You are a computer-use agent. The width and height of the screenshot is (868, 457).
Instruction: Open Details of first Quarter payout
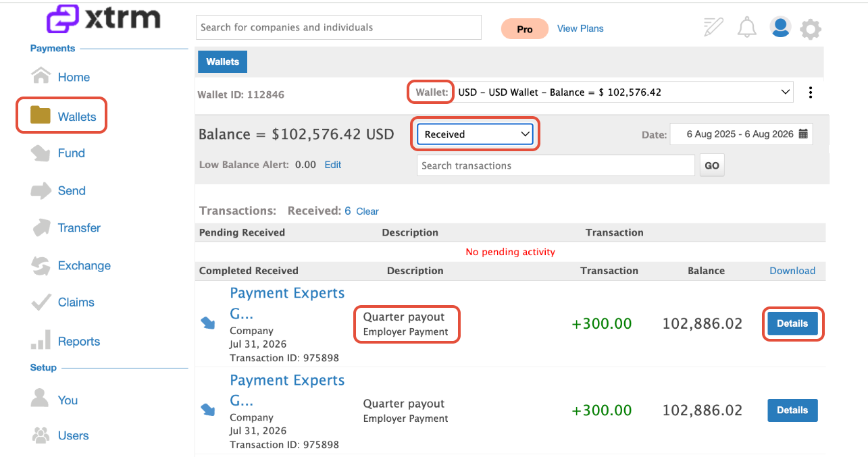pyautogui.click(x=792, y=323)
